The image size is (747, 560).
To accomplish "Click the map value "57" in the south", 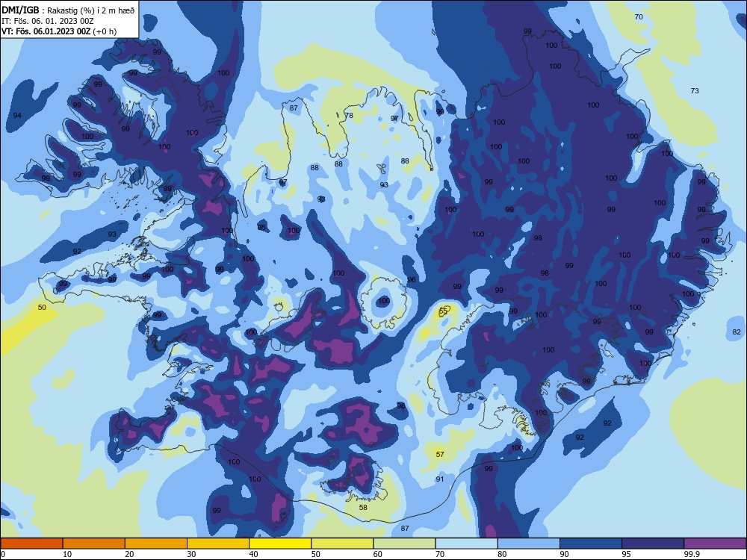I will (440, 454).
